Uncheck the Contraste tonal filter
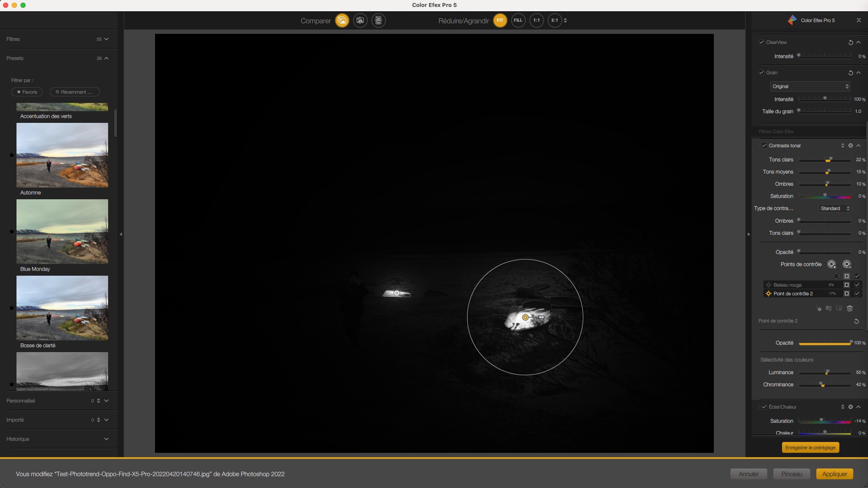Viewport: 868px width, 488px height. tap(764, 145)
